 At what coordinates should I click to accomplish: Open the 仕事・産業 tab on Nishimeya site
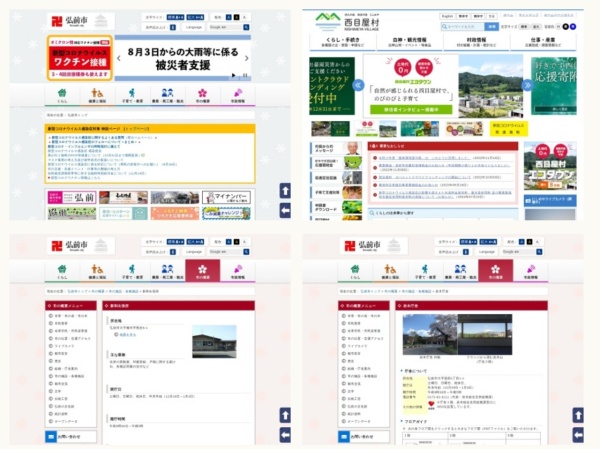[x=543, y=42]
